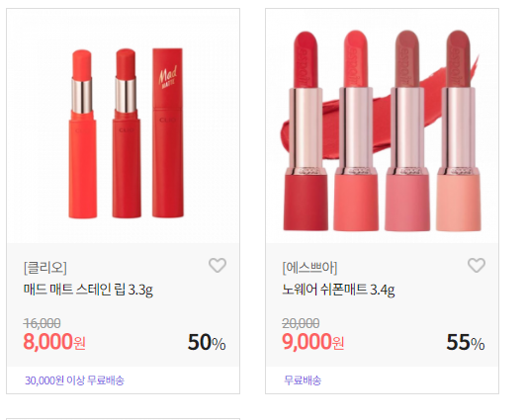Click the 30,000원 이상 무료배송 text
The image size is (524, 420).
pos(74,380)
